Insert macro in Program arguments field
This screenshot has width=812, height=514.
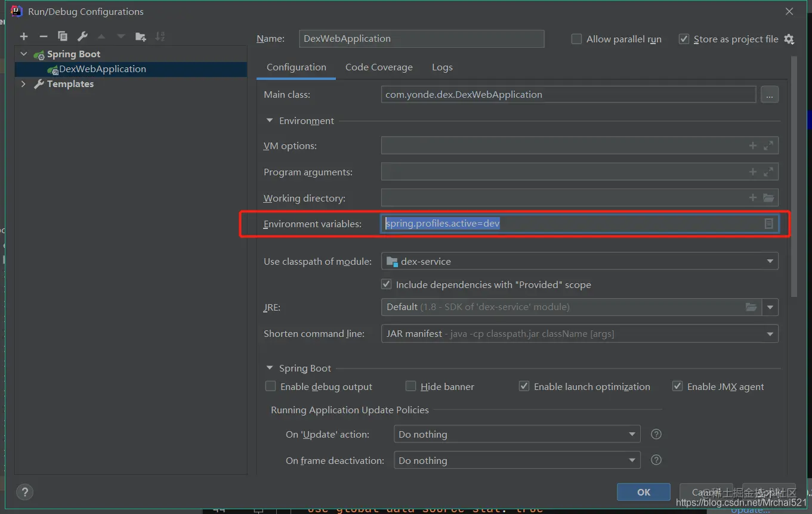(x=753, y=172)
